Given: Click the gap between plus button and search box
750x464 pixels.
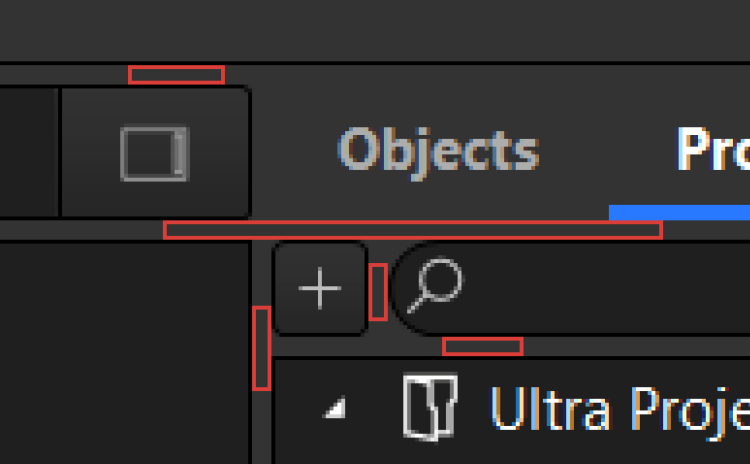Looking at the screenshot, I should pyautogui.click(x=378, y=292).
